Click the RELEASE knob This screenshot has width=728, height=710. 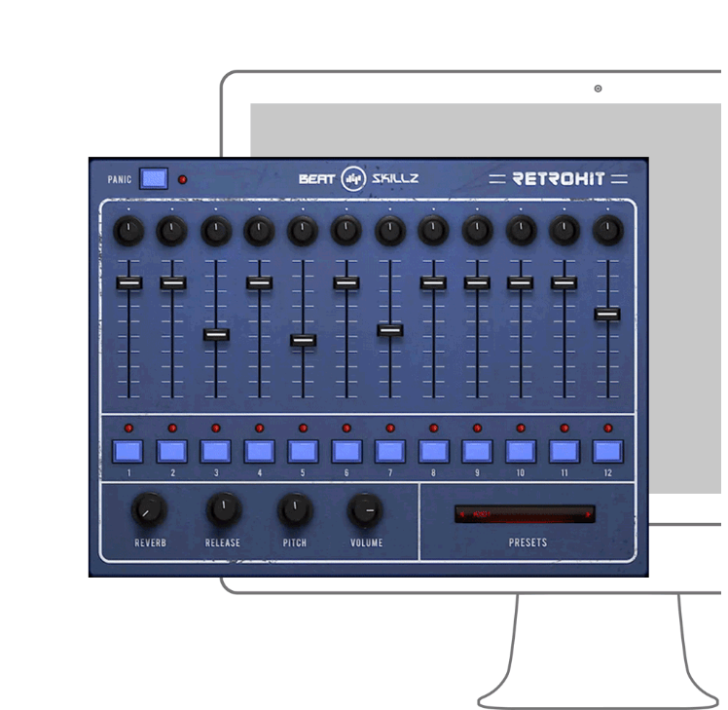click(223, 509)
